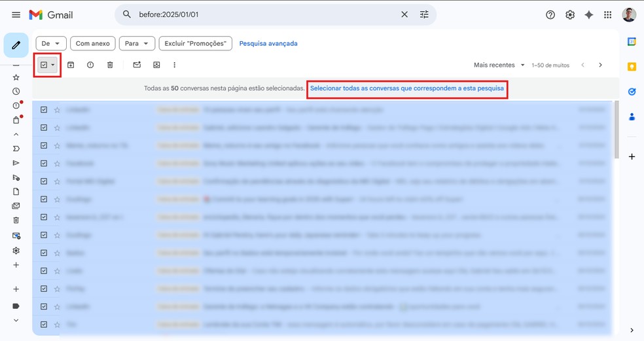
Task: Click the Gmail logo
Action: [51, 15]
